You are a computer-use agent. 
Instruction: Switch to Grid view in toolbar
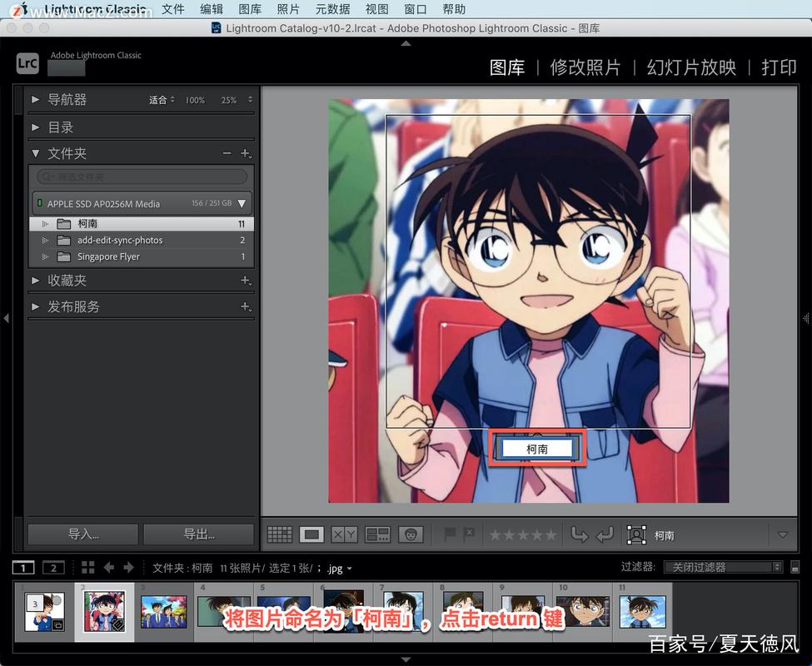tap(279, 534)
